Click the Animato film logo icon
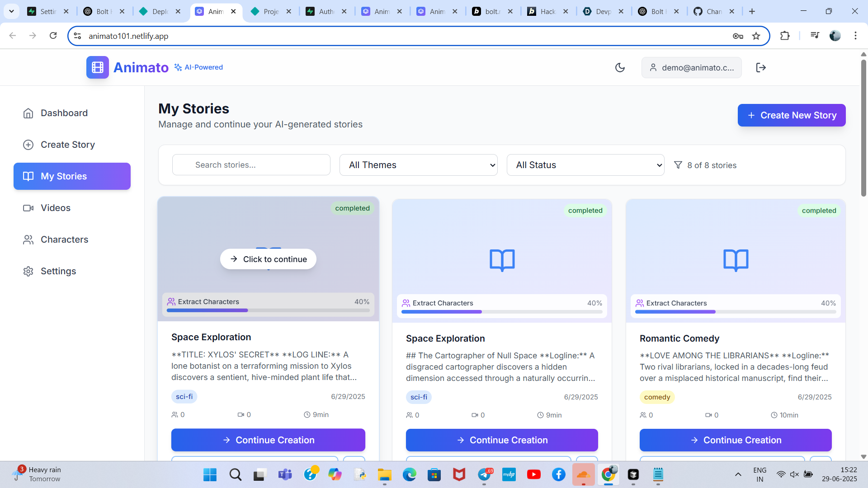The height and width of the screenshot is (488, 868). (98, 67)
